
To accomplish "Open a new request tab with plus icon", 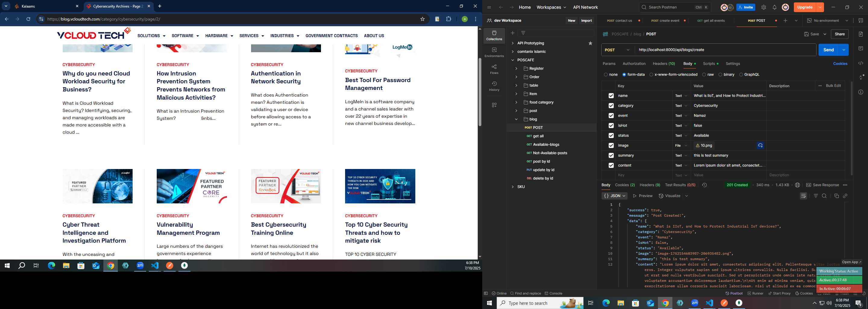I will point(785,21).
